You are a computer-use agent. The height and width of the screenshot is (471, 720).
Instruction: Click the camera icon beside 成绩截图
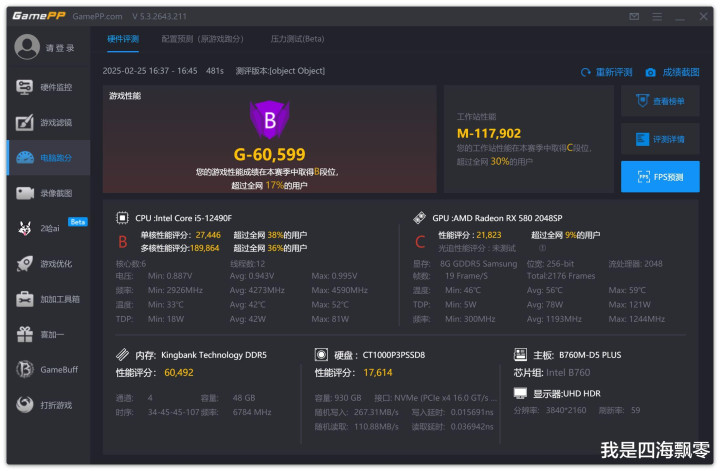click(651, 73)
